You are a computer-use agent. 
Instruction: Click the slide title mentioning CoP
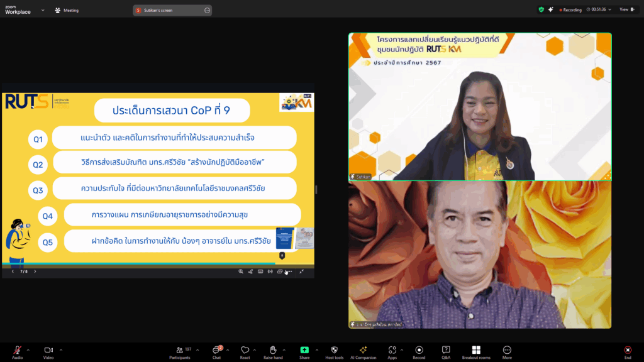pyautogui.click(x=172, y=111)
